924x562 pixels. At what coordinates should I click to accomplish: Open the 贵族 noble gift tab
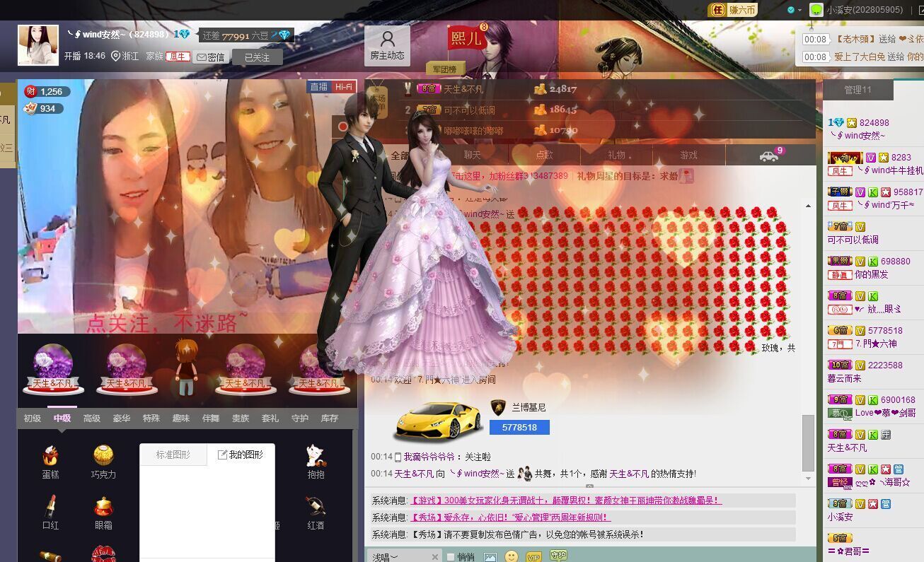point(241,418)
